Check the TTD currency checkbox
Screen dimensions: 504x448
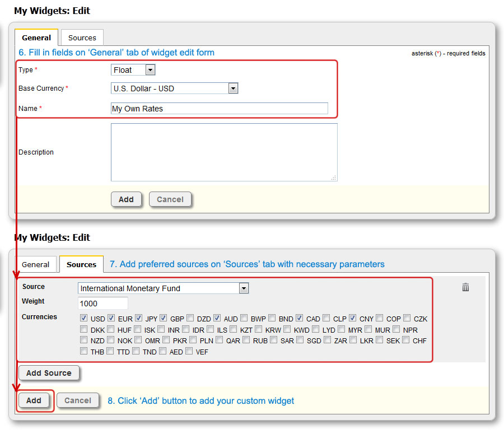pos(110,351)
